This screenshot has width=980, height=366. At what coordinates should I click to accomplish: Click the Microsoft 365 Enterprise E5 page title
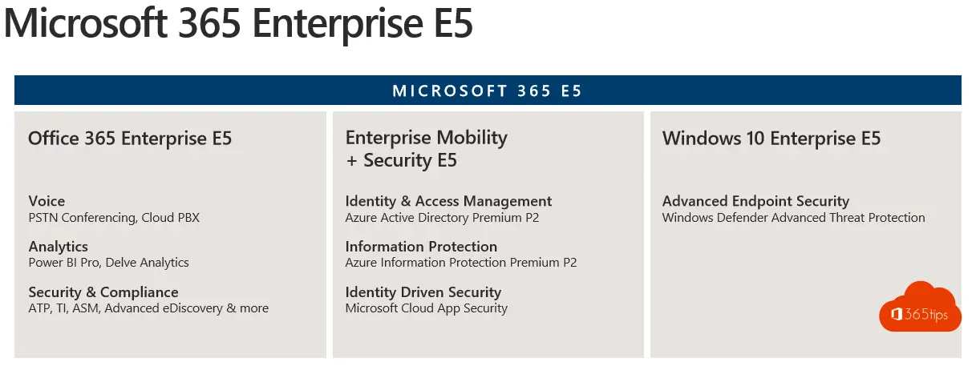pos(239,23)
